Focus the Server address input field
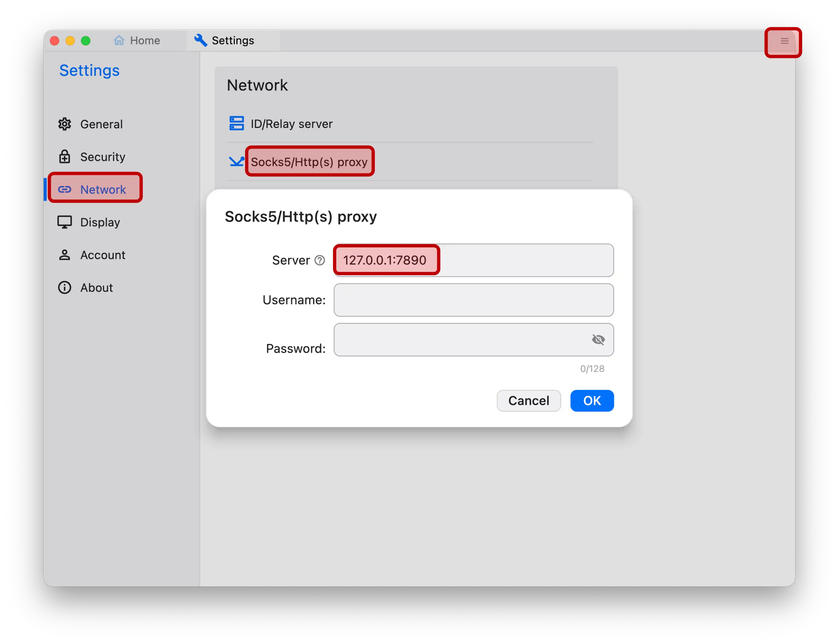 [474, 260]
